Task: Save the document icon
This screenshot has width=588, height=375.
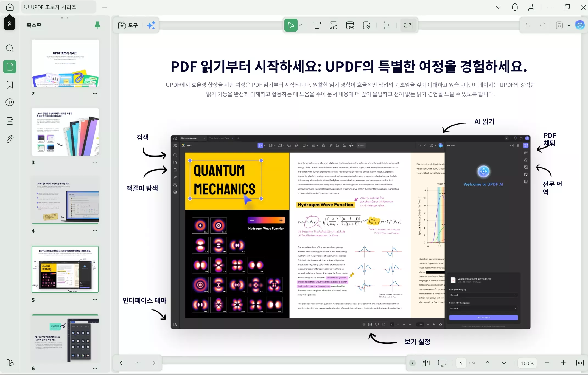Action: tap(559, 25)
